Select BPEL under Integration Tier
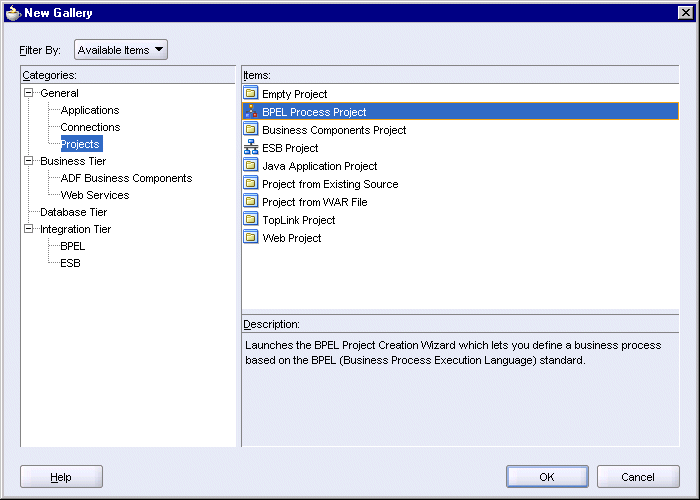The height and width of the screenshot is (500, 700). [73, 246]
